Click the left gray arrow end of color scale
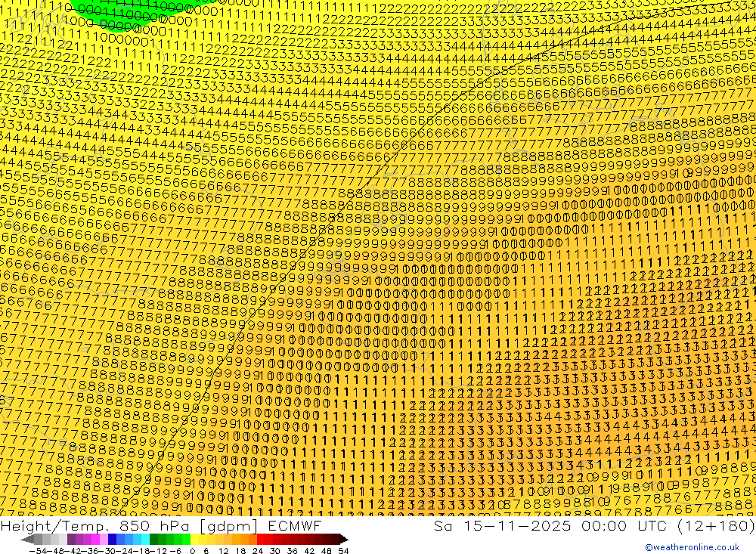The image size is (756, 554). point(27,540)
